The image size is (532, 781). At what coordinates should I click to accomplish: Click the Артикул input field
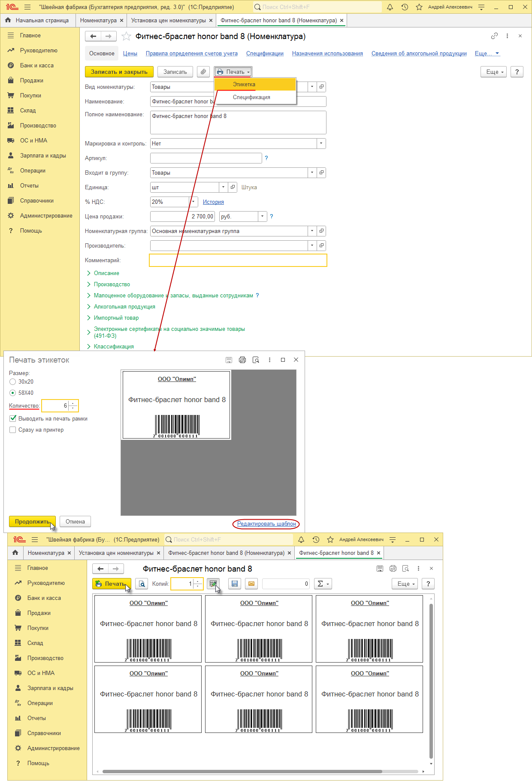206,158
